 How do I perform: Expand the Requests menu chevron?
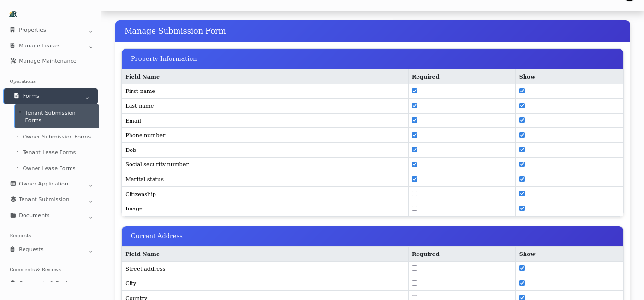91,251
